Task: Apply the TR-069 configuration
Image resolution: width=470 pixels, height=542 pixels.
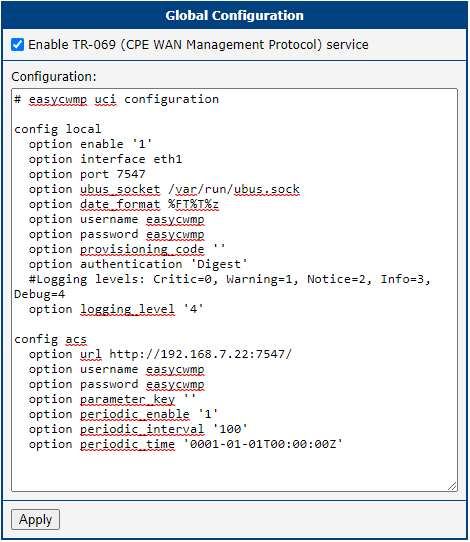Action: [x=35, y=519]
